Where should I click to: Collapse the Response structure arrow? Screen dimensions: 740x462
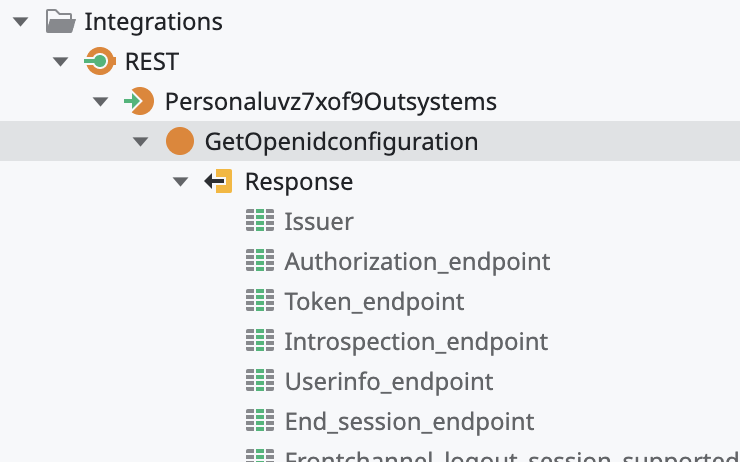coord(180,181)
